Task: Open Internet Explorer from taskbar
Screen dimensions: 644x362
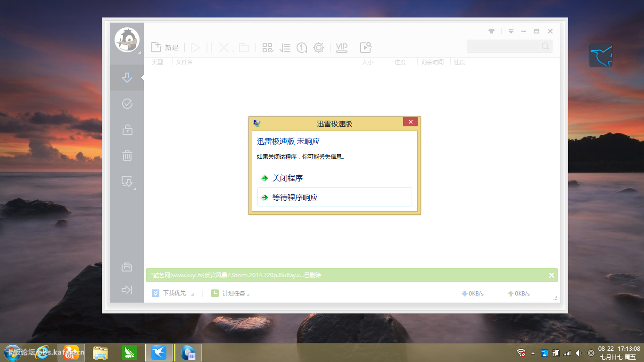Action: pyautogui.click(x=43, y=352)
